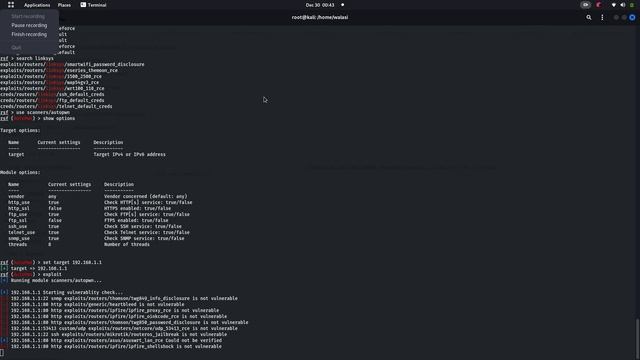Screen dimensions: 640x360
Task: Click the terminal vertical scrollbar thumb
Action: click(x=637, y=338)
